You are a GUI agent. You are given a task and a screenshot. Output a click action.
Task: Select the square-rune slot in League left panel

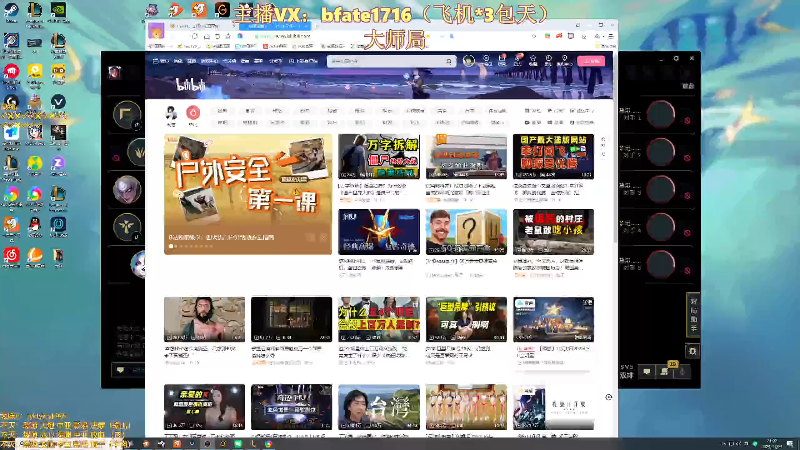127,115
